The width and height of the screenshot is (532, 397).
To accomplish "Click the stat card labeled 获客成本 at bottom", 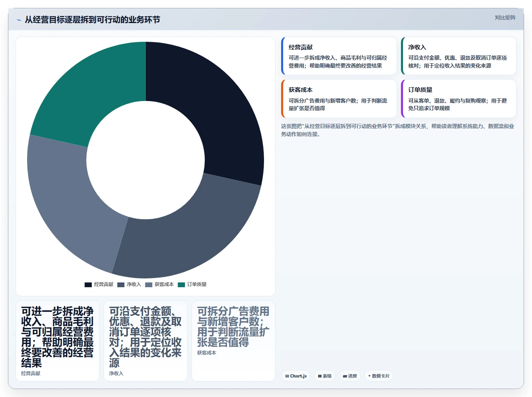I will coord(233,341).
